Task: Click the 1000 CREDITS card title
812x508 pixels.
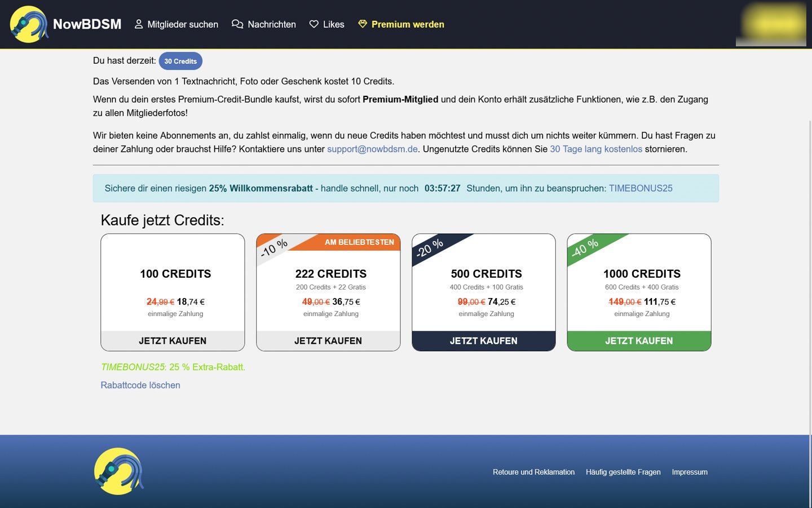Action: click(642, 274)
